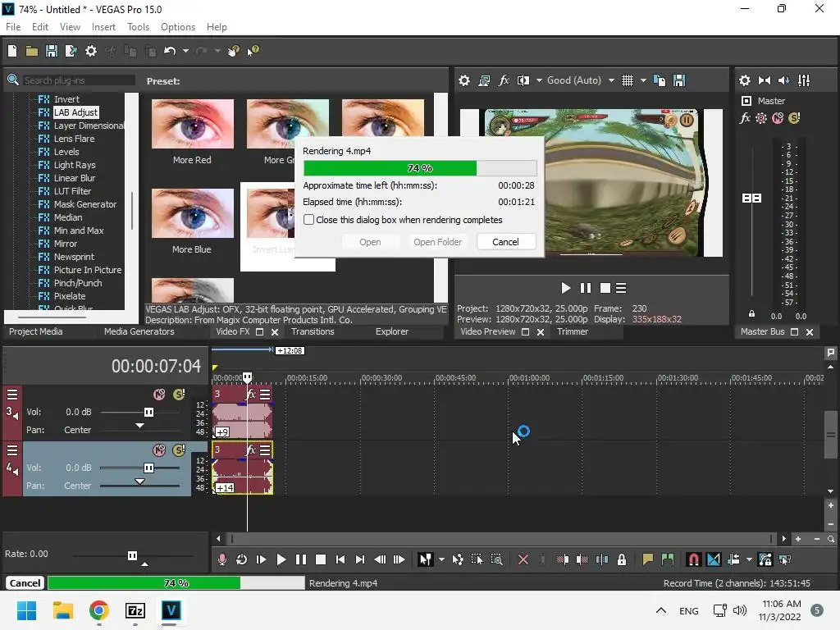Click the Normal Edit Tool icon

426,559
